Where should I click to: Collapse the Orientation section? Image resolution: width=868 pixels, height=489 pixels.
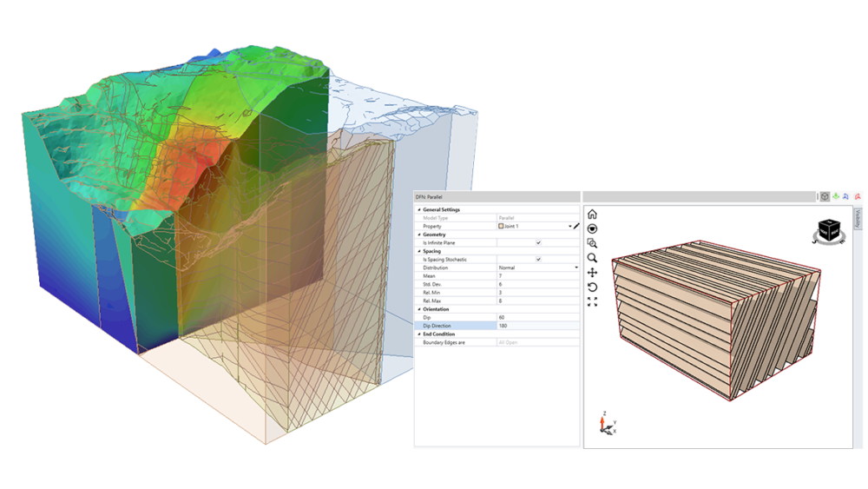pos(419,309)
